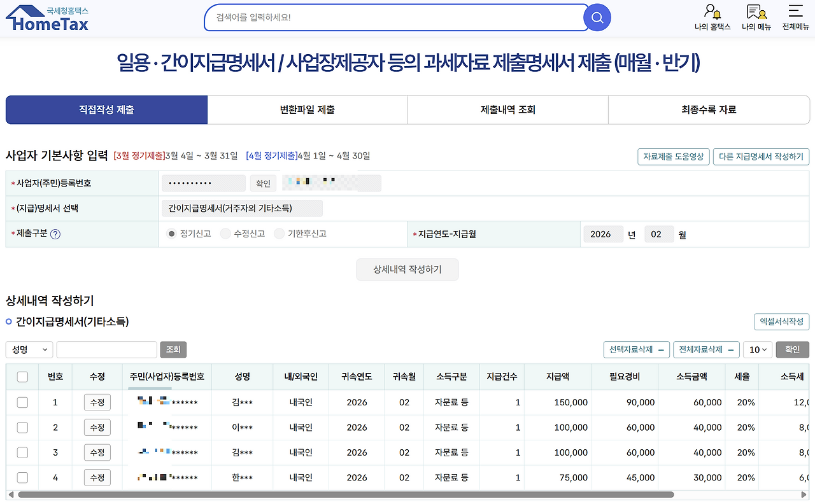This screenshot has height=504, width=815.
Task: Click the 제출구분 help question mark icon
Action: click(55, 234)
